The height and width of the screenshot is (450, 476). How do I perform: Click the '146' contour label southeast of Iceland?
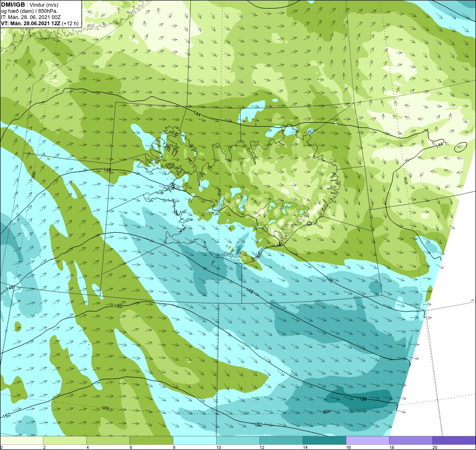pyautogui.click(x=329, y=280)
